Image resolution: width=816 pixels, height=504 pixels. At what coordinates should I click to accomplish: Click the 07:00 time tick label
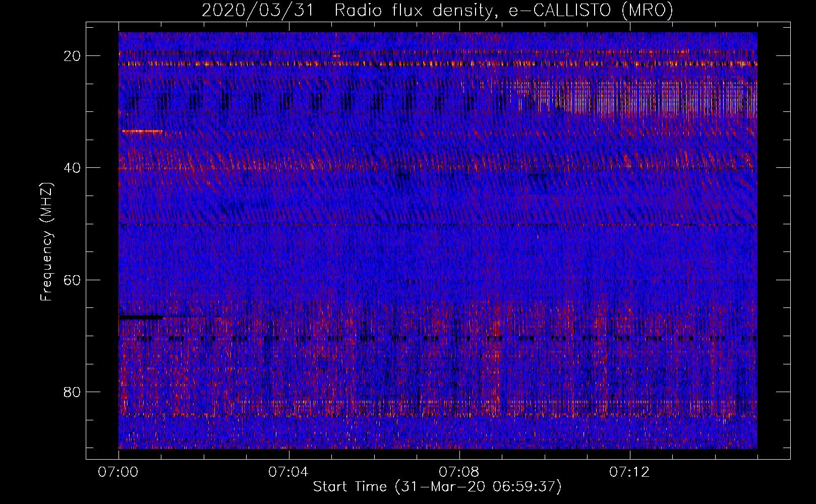(x=118, y=472)
